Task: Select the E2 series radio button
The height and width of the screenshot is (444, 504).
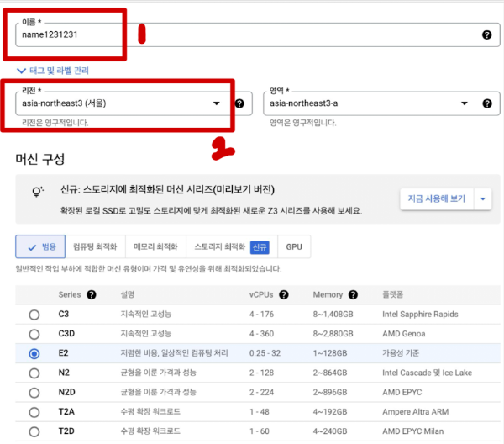Action: coord(34,353)
